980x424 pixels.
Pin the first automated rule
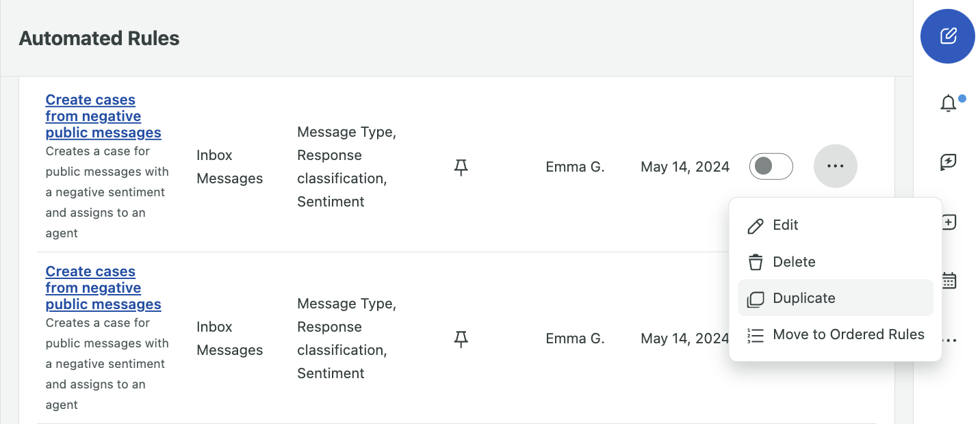pos(462,166)
